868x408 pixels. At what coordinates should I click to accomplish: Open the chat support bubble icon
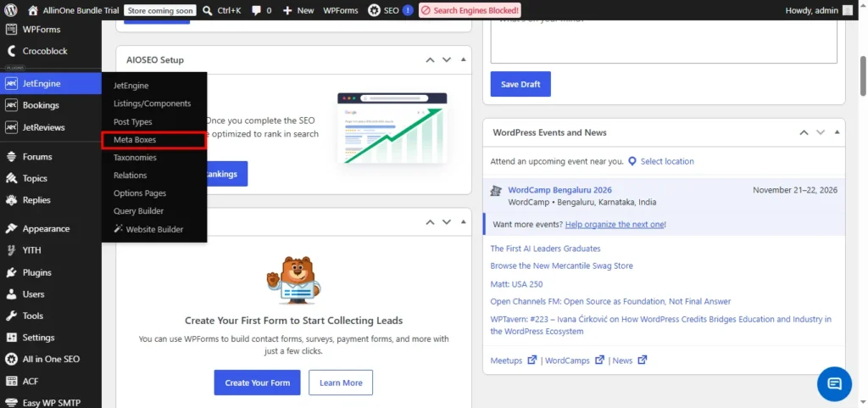834,383
